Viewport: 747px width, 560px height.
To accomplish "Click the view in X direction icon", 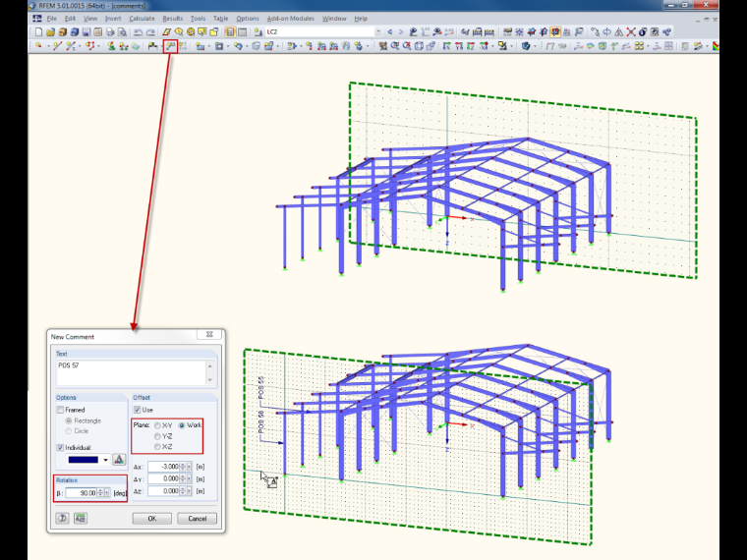I will click(x=447, y=46).
